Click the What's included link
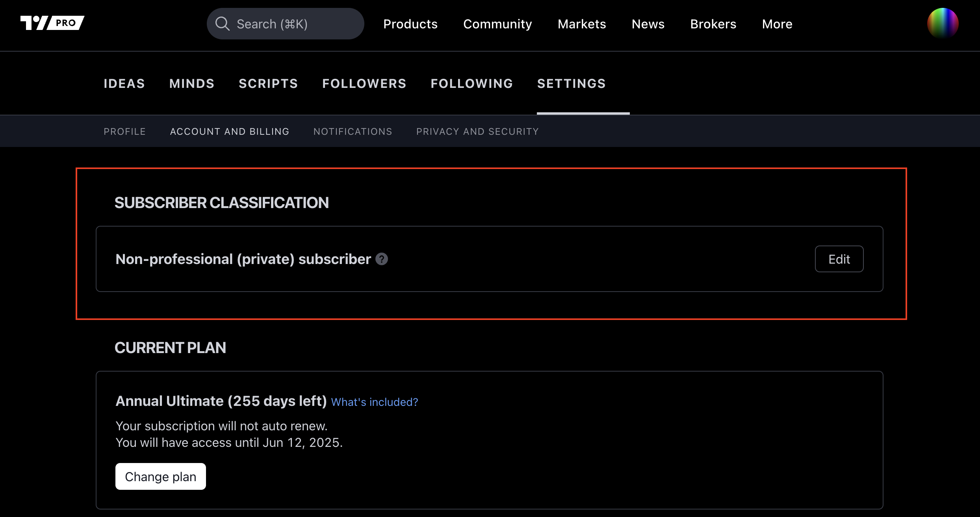The width and height of the screenshot is (980, 517). [374, 402]
